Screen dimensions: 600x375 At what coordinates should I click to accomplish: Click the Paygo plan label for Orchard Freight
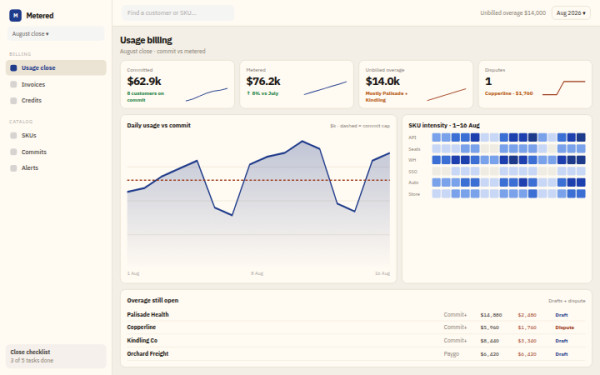(x=451, y=354)
